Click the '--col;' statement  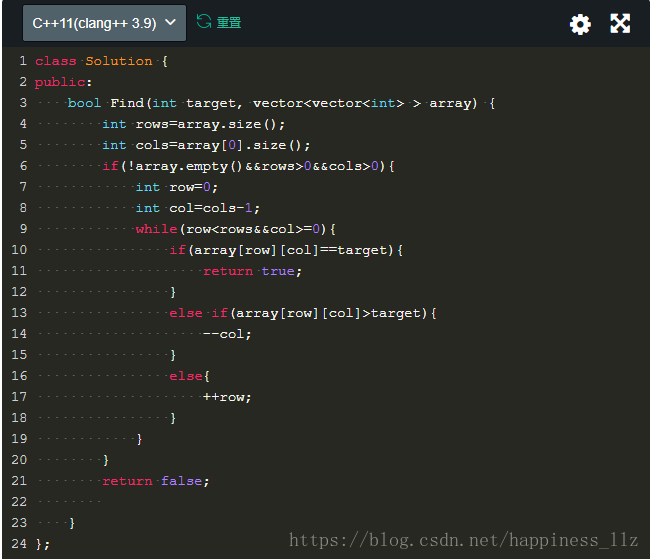pyautogui.click(x=227, y=334)
